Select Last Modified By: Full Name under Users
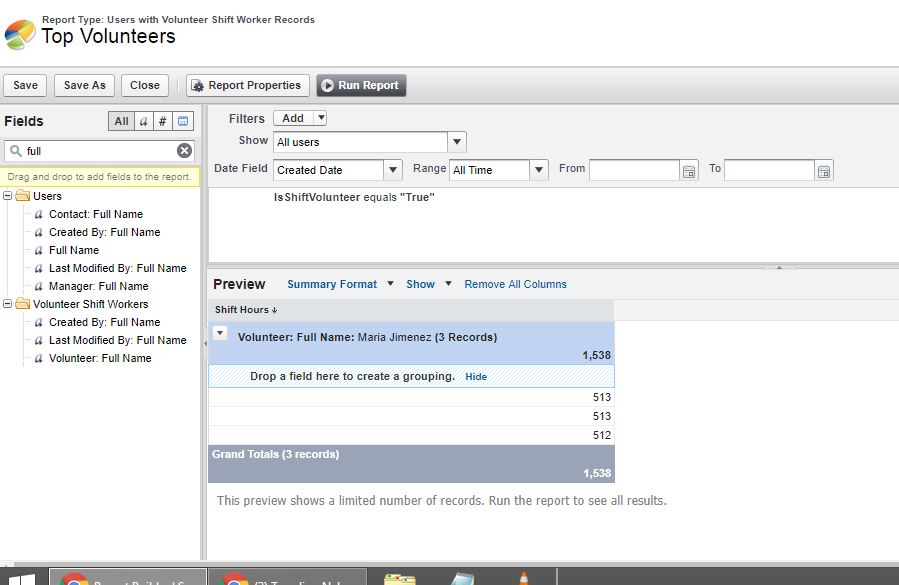Image resolution: width=899 pixels, height=585 pixels. coord(118,268)
